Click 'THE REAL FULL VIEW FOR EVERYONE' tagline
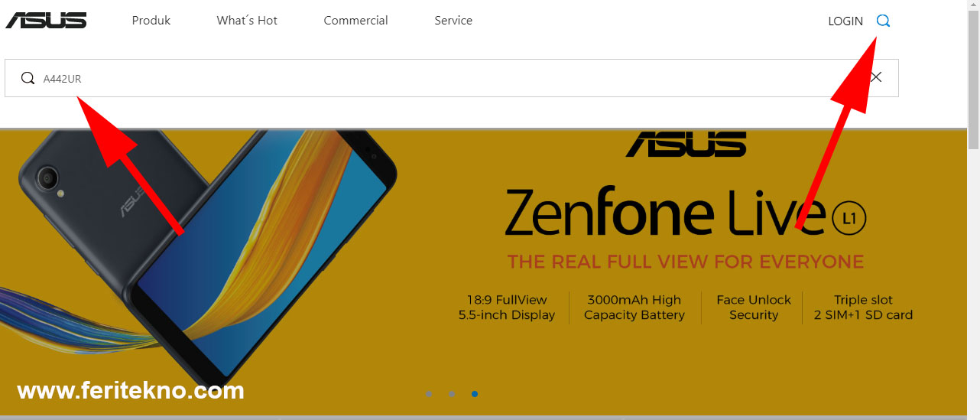This screenshot has width=980, height=420. [685, 262]
